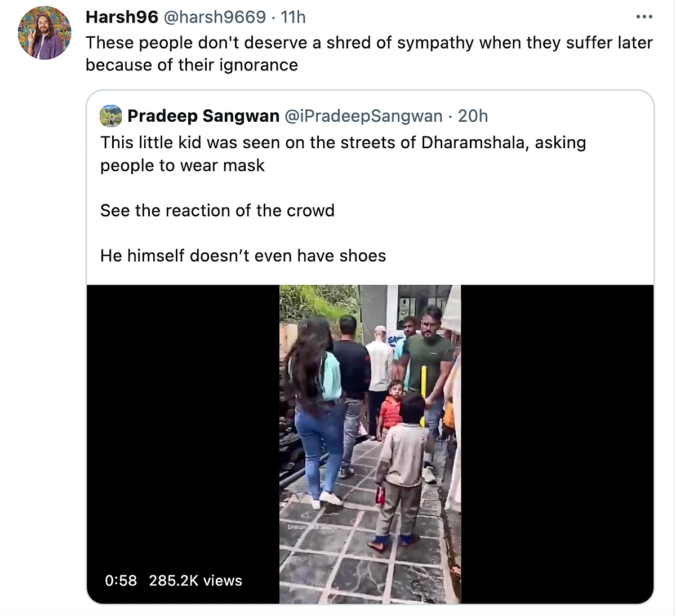The image size is (676, 616).
Task: Click the 0:58 video duration label
Action: [121, 580]
